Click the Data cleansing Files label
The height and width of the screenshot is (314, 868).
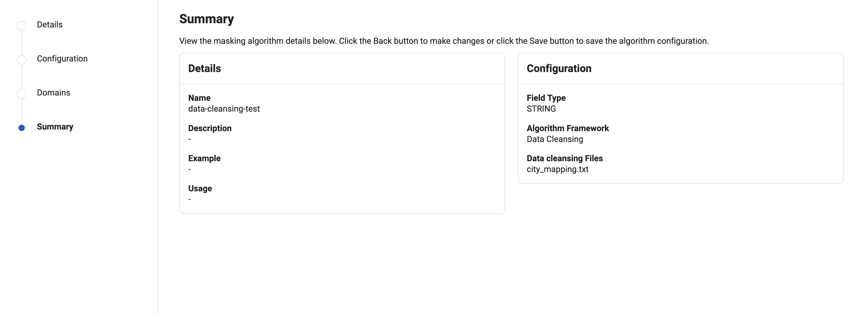pyautogui.click(x=565, y=159)
